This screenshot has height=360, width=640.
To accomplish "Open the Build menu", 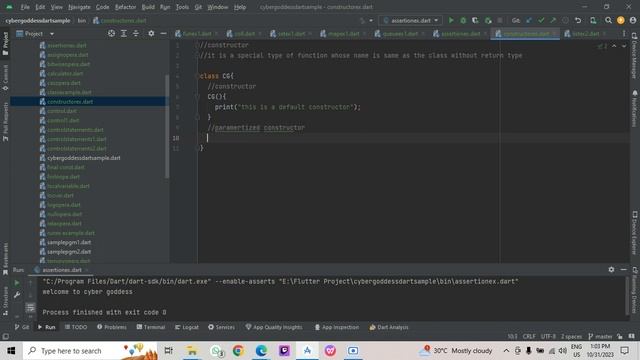I will [x=148, y=7].
